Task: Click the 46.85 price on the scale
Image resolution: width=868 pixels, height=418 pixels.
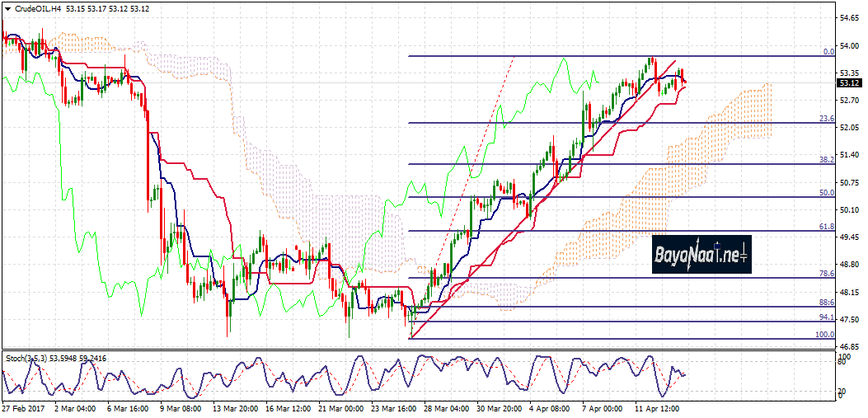Action: [x=849, y=347]
